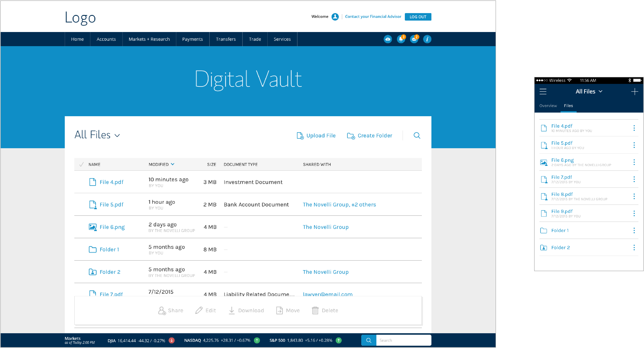Open the Payments nav item
The height and width of the screenshot is (348, 644).
192,39
